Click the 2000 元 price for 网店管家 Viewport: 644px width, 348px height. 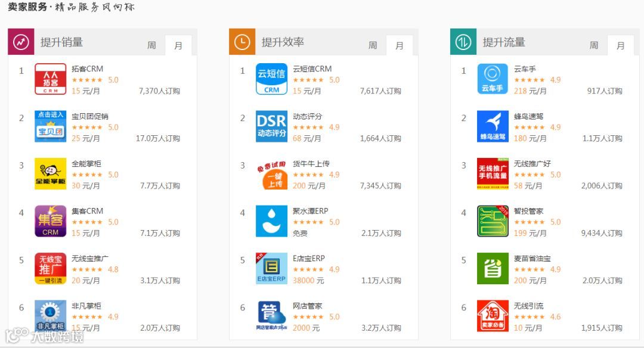(x=306, y=328)
